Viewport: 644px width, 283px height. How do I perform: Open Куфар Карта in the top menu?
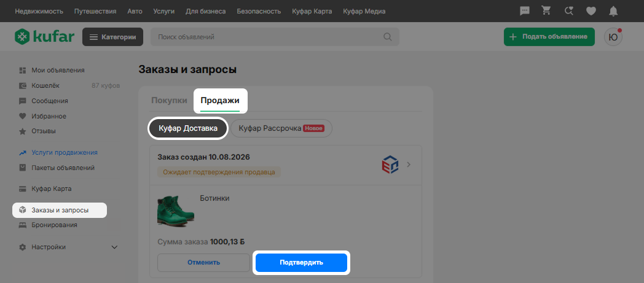[312, 11]
